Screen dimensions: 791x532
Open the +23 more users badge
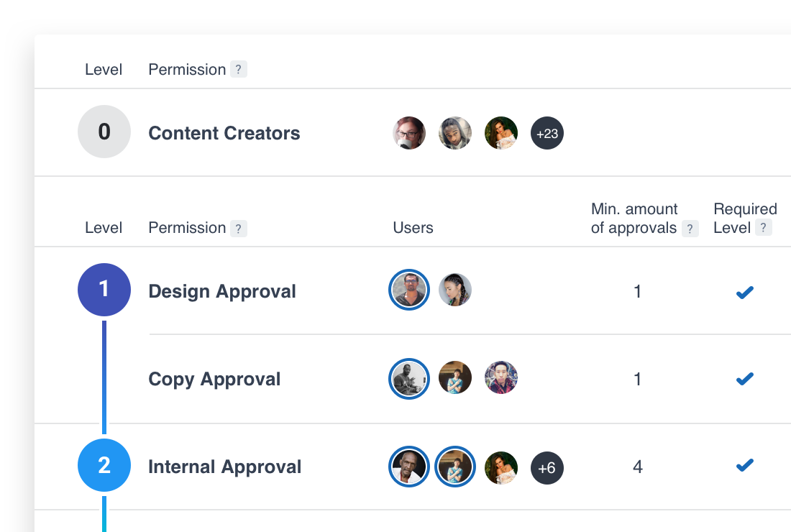[x=547, y=133]
